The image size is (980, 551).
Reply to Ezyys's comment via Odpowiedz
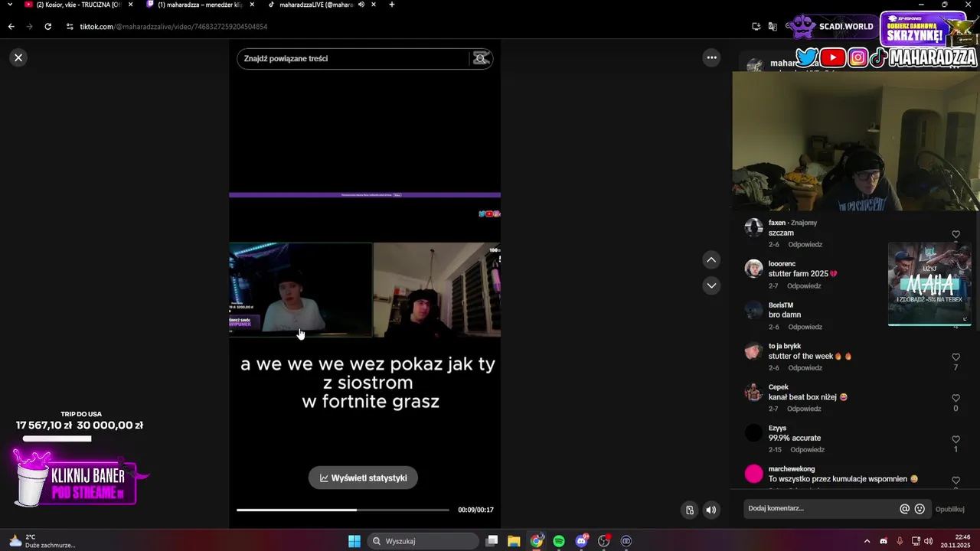[807, 450]
